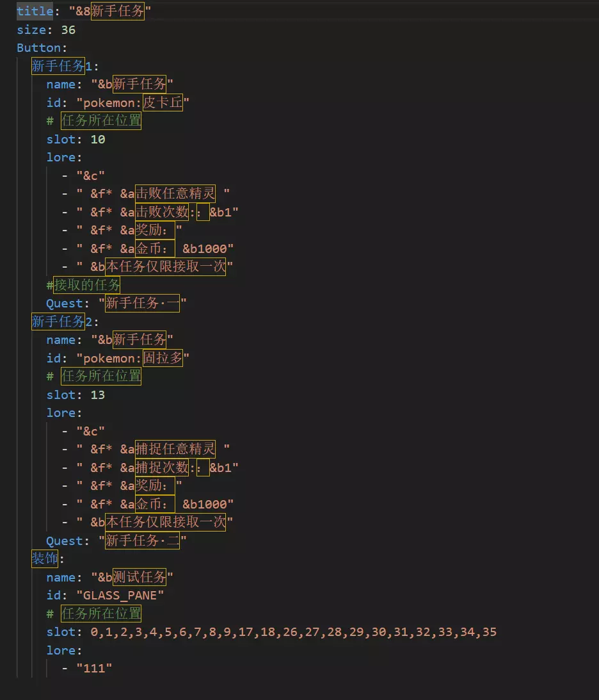Click the name value "&b测试任务"
This screenshot has width=599, height=700.
click(x=132, y=577)
